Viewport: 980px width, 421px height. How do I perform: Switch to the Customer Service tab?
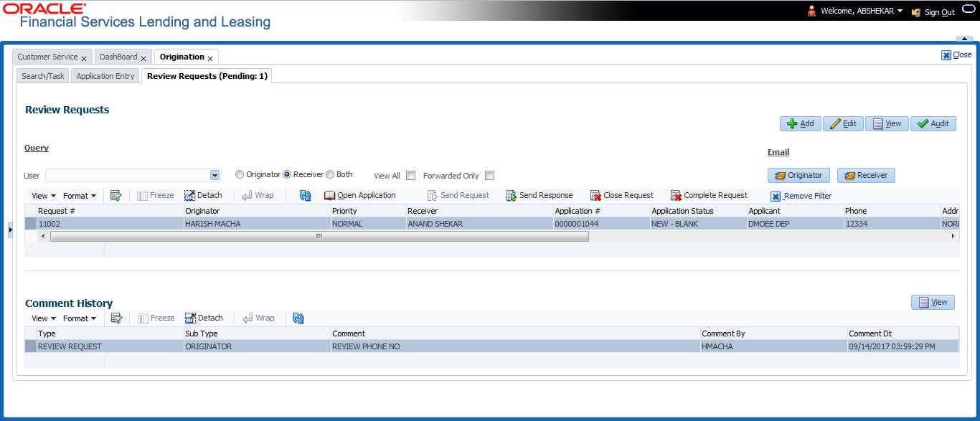[47, 57]
